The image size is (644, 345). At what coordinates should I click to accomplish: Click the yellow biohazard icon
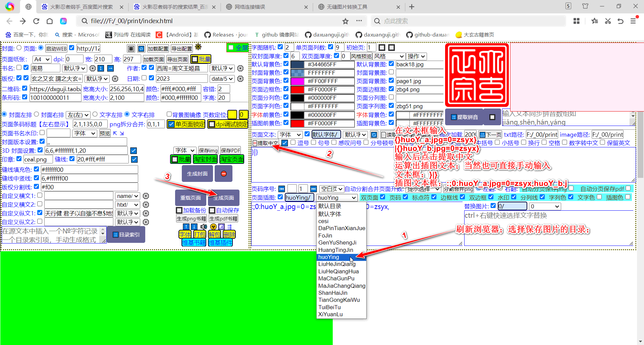[213, 227]
